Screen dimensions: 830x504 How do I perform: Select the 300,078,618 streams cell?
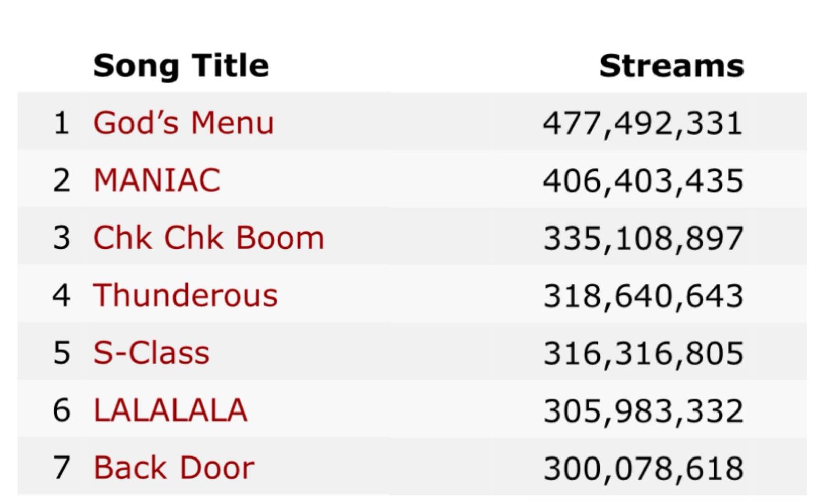(x=643, y=468)
